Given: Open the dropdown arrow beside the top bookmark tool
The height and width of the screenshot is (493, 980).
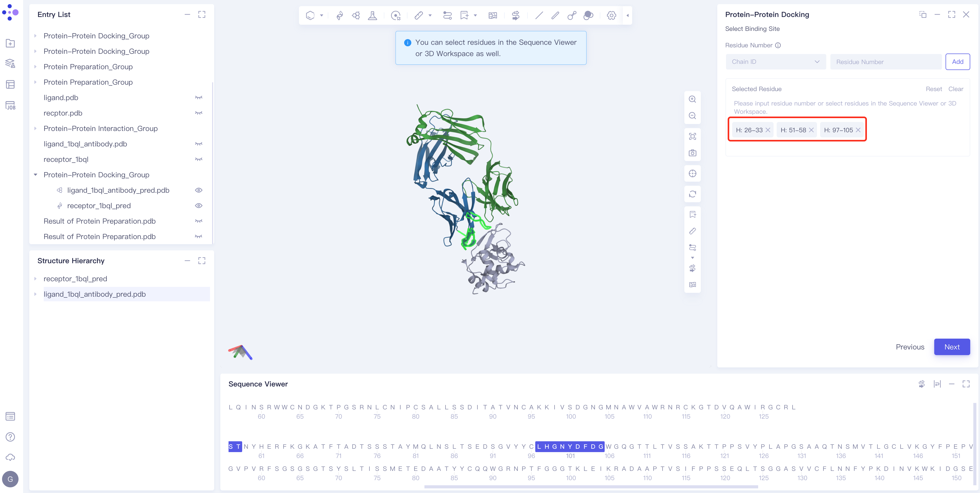Looking at the screenshot, I should (x=476, y=15).
